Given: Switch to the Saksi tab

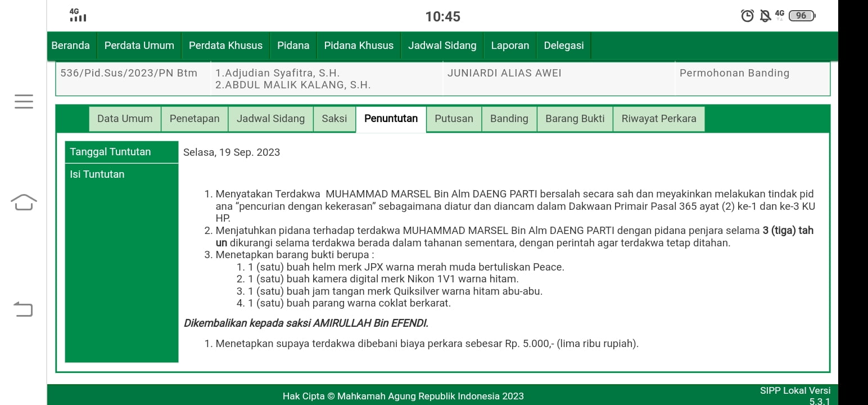Looking at the screenshot, I should (334, 119).
